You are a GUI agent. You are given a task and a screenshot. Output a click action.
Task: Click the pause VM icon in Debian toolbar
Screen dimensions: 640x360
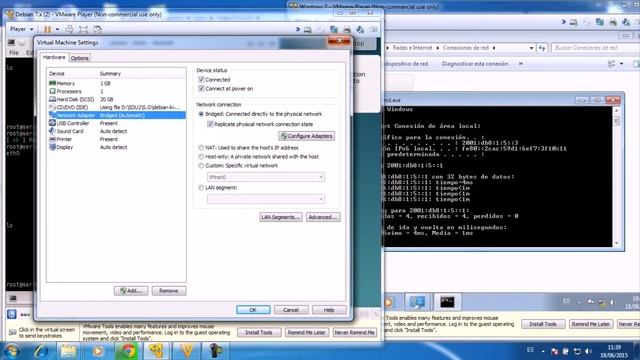48,29
